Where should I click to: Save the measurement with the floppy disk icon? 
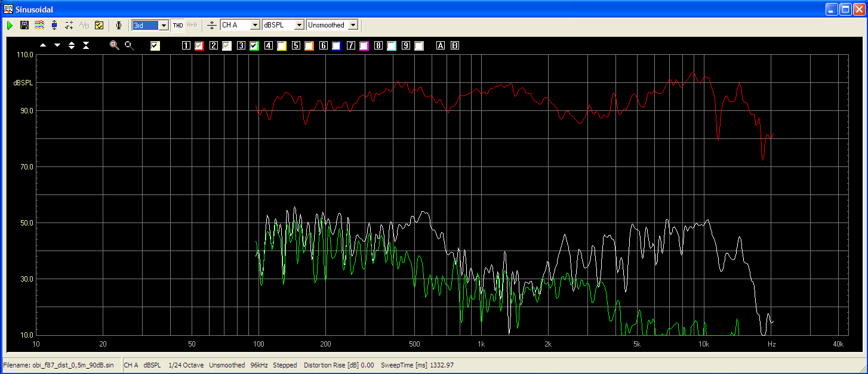click(x=24, y=25)
